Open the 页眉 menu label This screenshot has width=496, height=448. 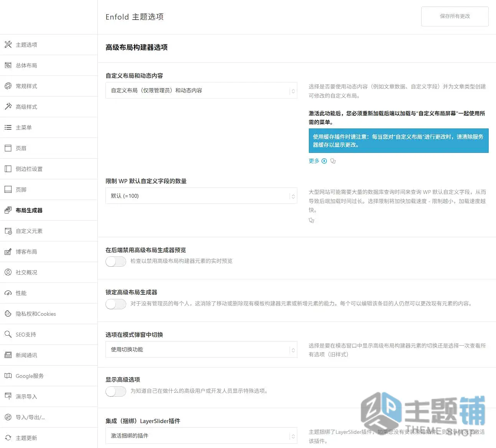[x=21, y=148]
